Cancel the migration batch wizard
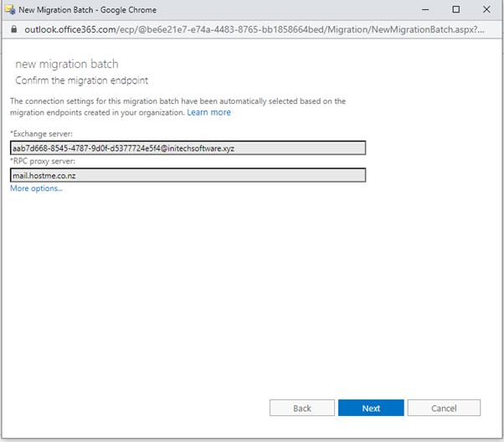Screen dimensions: 504x442 tap(444, 408)
